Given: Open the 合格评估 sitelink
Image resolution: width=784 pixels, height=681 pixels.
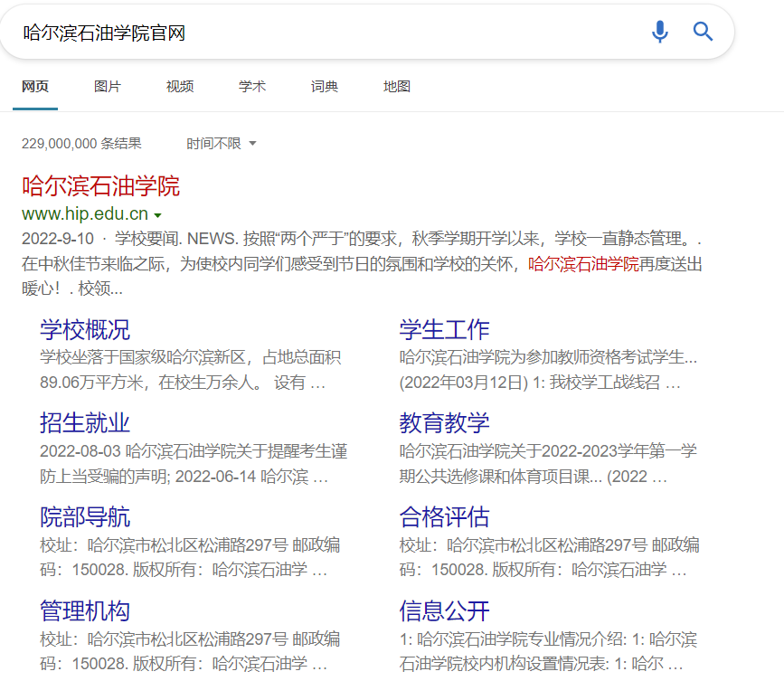Looking at the screenshot, I should 444,517.
